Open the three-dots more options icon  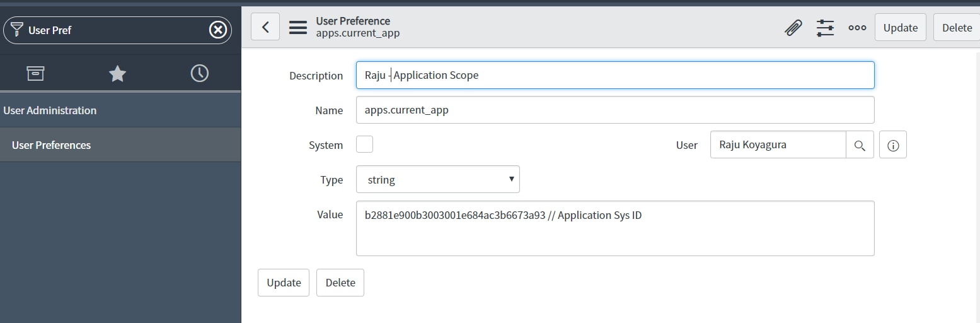(x=857, y=28)
